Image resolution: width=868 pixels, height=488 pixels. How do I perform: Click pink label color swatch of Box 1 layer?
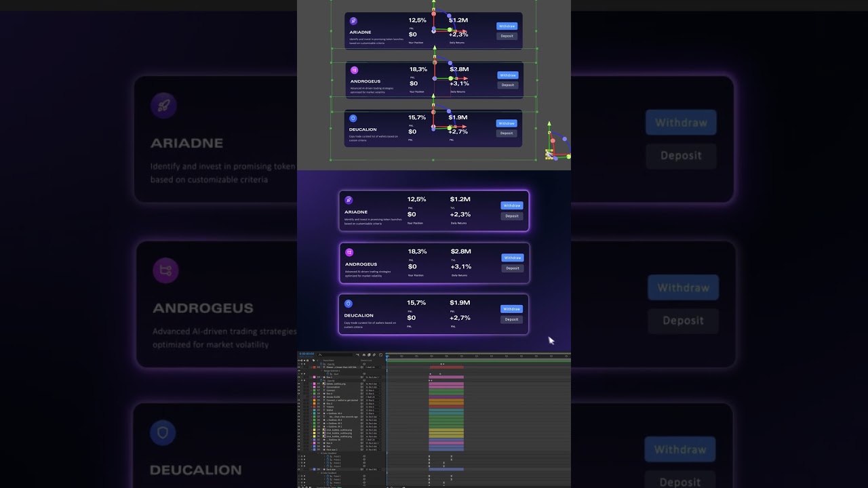click(315, 378)
